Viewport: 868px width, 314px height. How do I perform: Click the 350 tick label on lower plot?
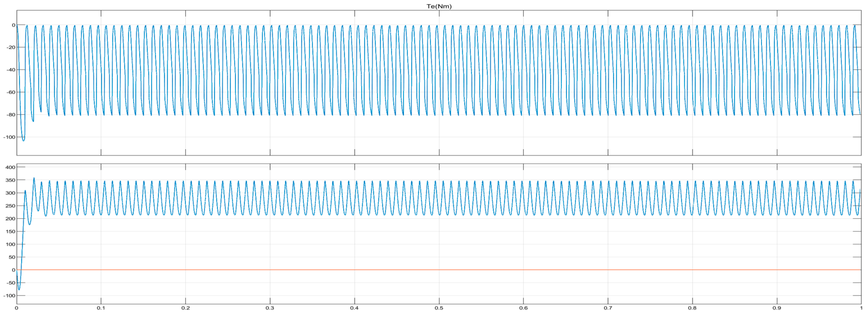tap(10, 180)
